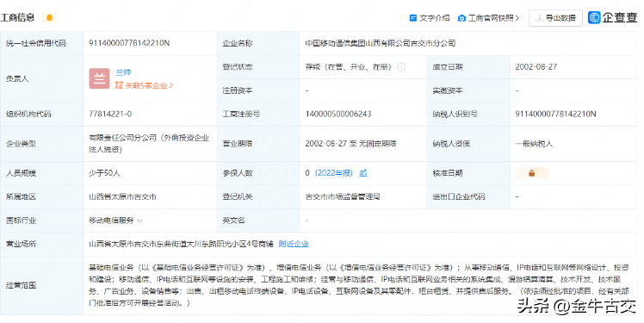Select region 山西省太原市古交市
This screenshot has width=644, height=323.
(122, 197)
